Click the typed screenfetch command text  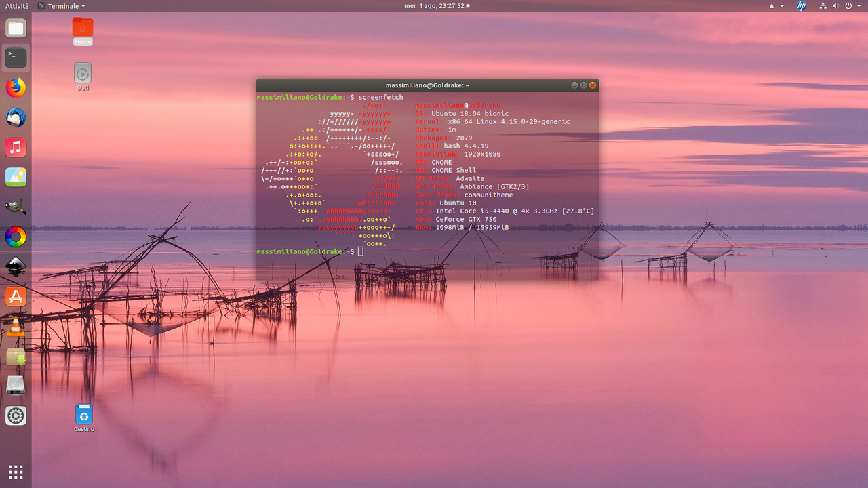[x=380, y=98]
